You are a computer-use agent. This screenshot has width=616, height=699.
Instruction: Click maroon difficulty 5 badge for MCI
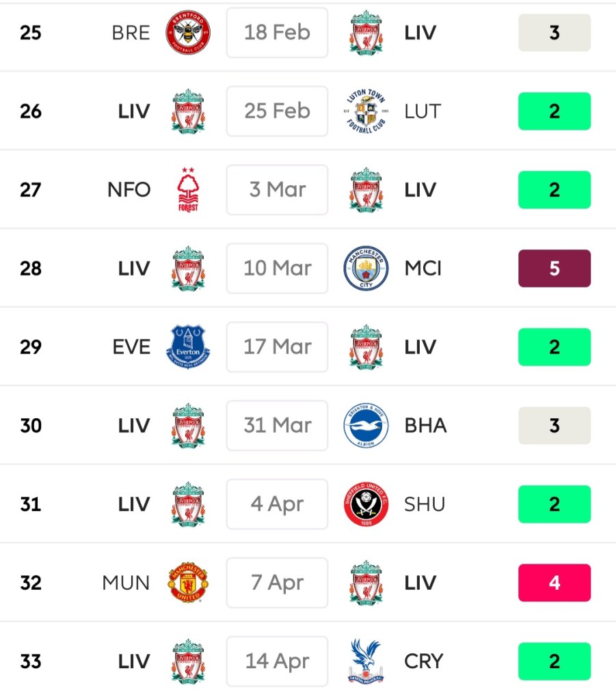click(x=554, y=269)
